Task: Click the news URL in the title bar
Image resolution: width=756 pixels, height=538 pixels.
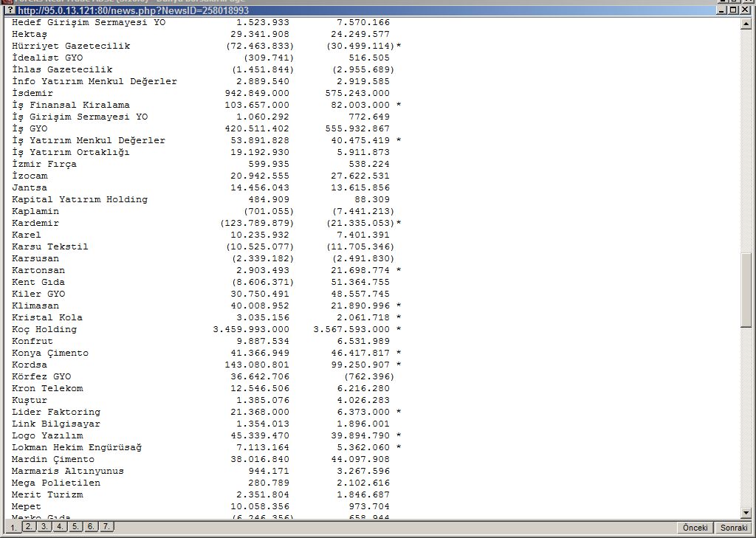Action: [x=133, y=10]
